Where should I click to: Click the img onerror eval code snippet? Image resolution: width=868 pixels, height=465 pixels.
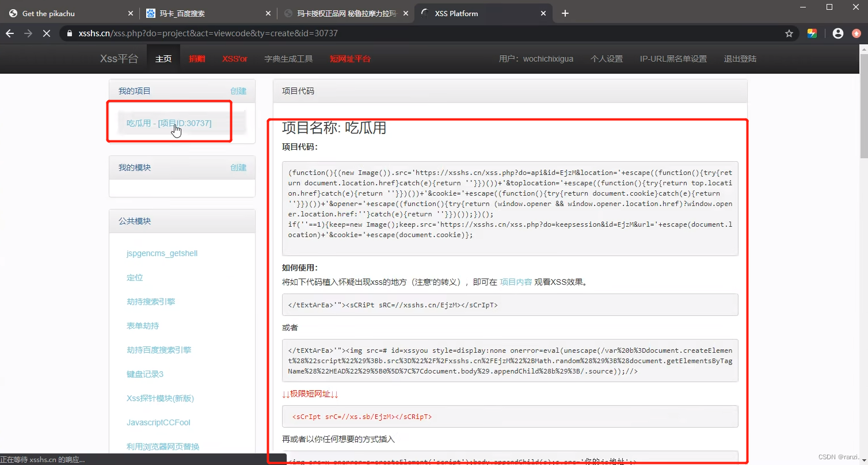[510, 361]
